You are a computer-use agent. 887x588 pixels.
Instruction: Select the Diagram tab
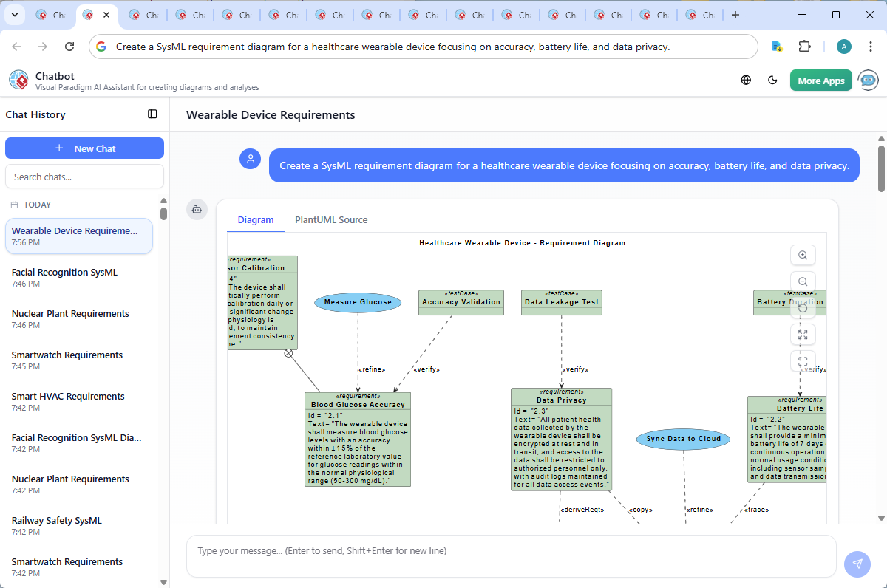pyautogui.click(x=256, y=219)
